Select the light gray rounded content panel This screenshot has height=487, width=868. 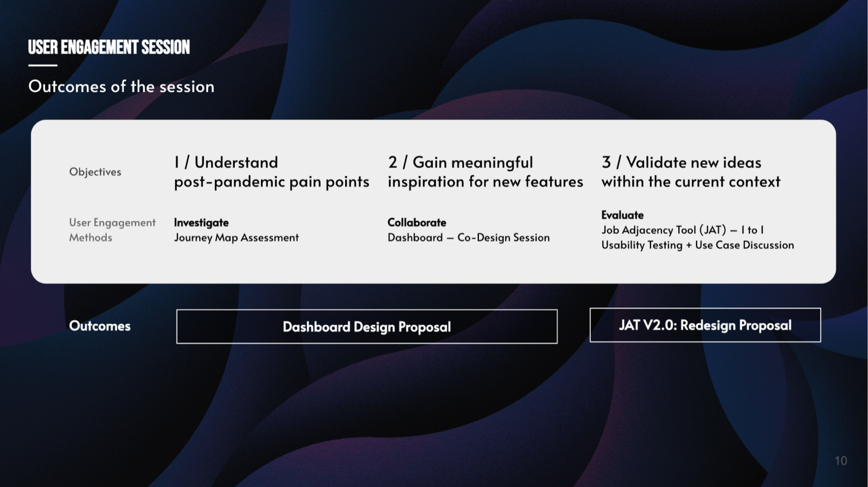pos(433,202)
